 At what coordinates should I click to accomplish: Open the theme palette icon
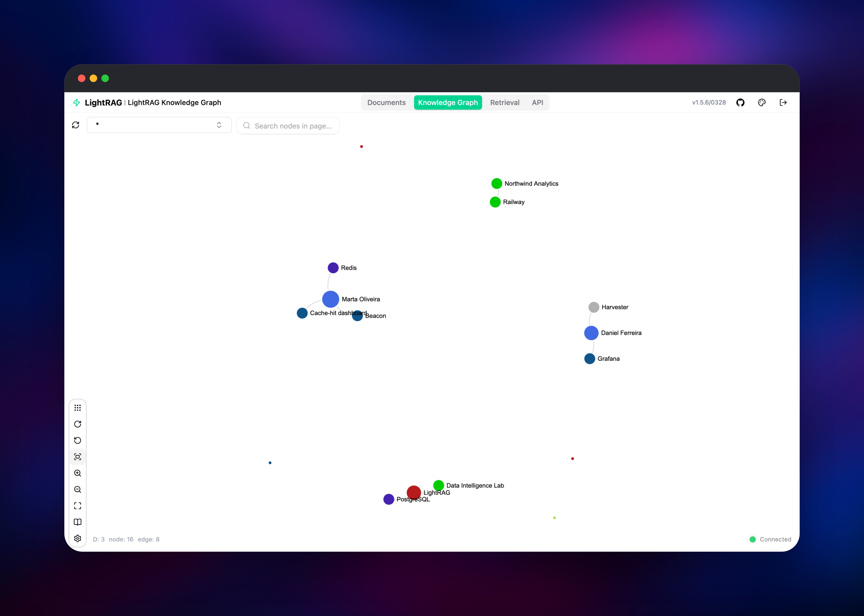pos(761,102)
